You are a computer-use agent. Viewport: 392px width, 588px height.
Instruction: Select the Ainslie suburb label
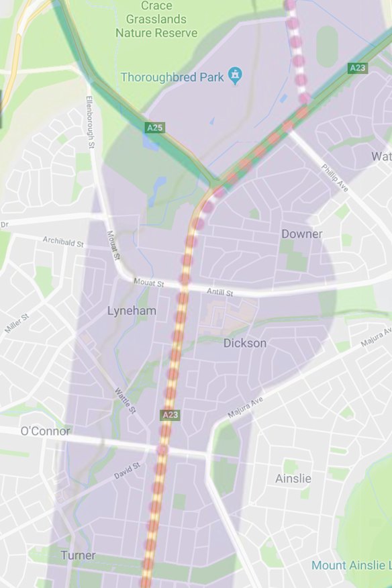(x=293, y=479)
